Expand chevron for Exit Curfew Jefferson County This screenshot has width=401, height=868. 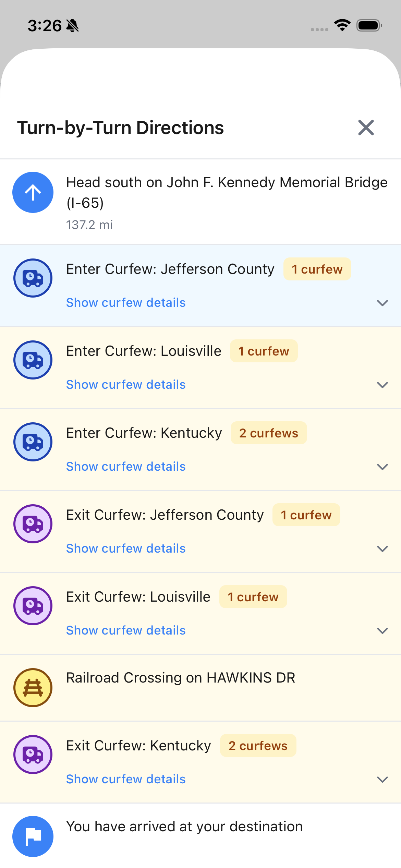pos(382,549)
